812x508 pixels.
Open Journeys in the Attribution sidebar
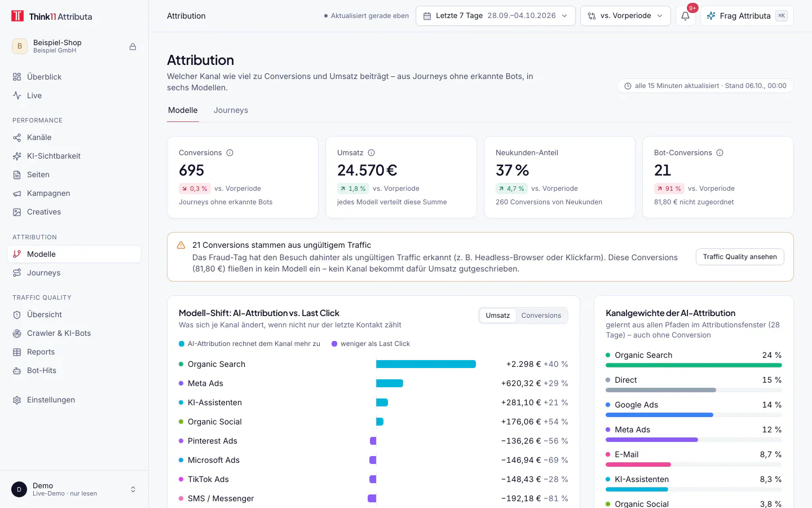[x=74, y=273]
